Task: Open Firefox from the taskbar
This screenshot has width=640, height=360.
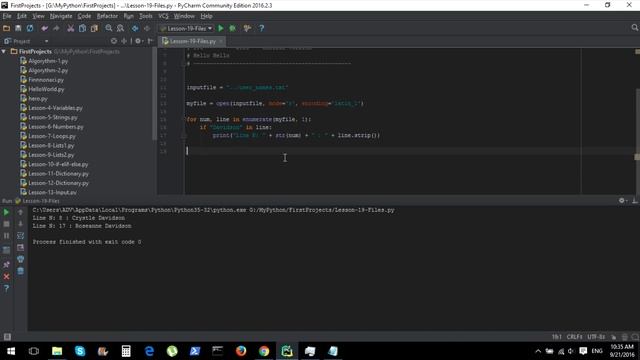Action: (241, 351)
